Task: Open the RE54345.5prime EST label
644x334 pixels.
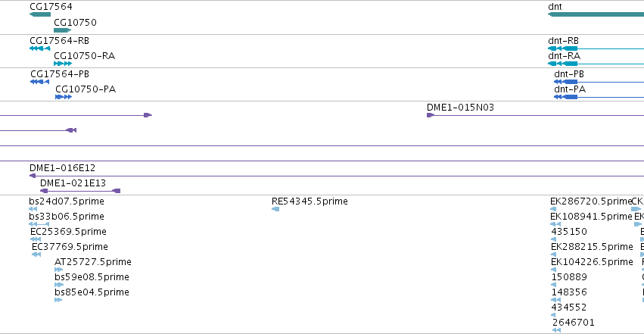Action: 310,201
